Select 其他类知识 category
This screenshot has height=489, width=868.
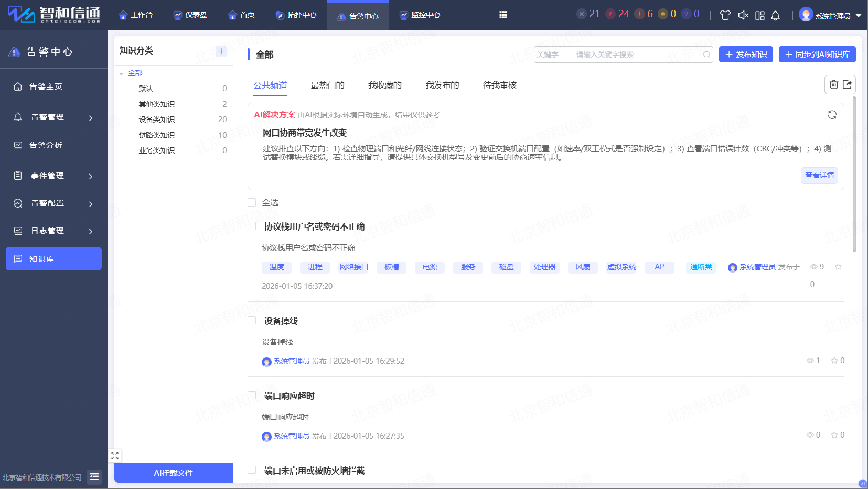pos(157,104)
